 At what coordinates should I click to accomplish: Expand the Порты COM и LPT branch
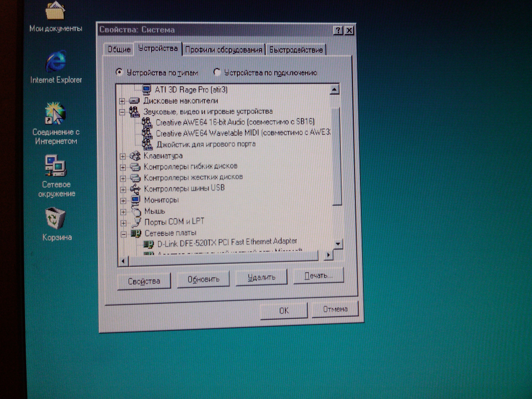123,223
